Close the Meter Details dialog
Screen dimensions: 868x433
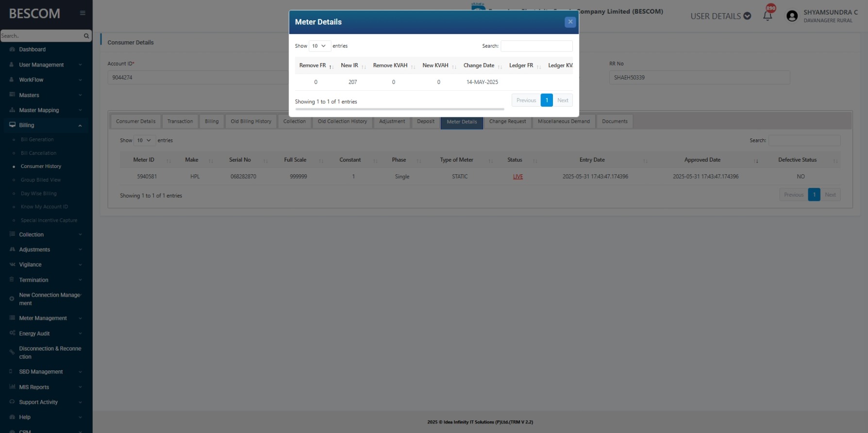pyautogui.click(x=570, y=22)
